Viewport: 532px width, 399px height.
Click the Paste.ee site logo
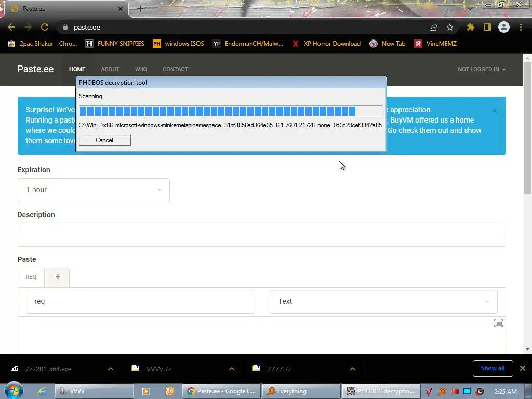36,69
